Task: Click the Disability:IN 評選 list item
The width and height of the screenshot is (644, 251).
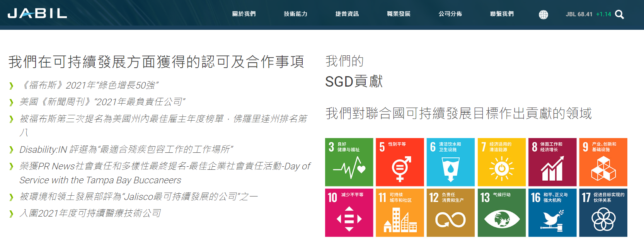Action: coord(126,149)
